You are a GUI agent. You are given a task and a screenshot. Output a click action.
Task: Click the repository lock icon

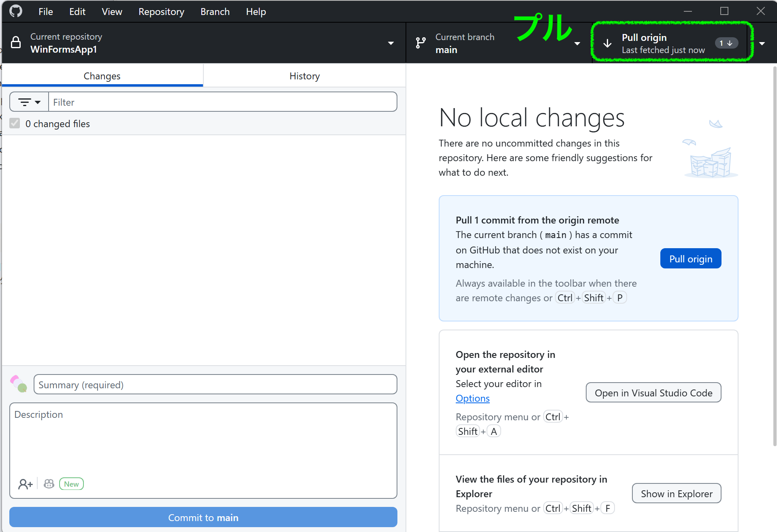[x=16, y=43]
